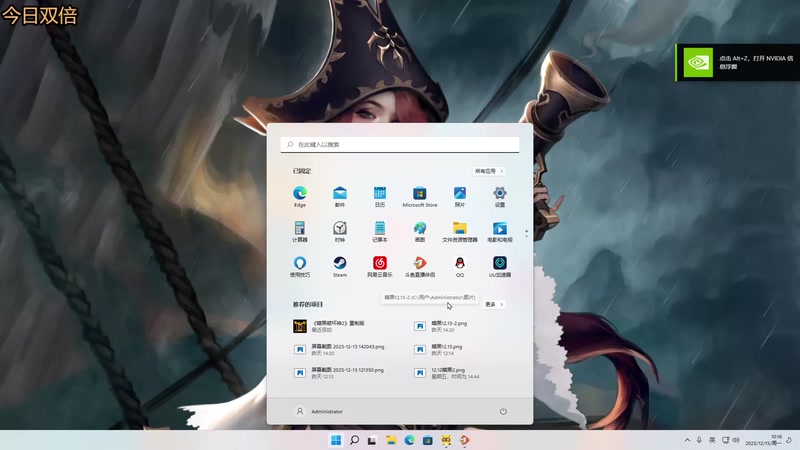Open 设置 Settings gear in Start menu

point(499,196)
